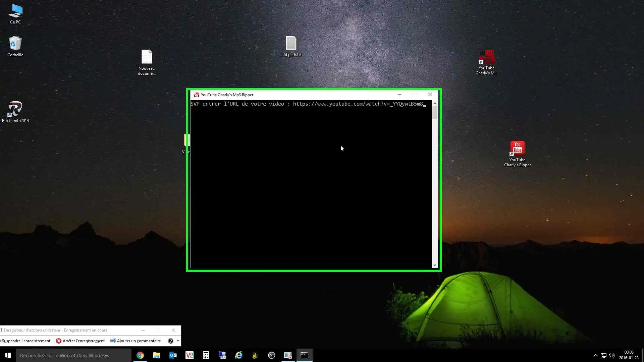Image resolution: width=644 pixels, height=362 pixels.
Task: Switch to the console window taskbar icon
Action: click(x=305, y=355)
